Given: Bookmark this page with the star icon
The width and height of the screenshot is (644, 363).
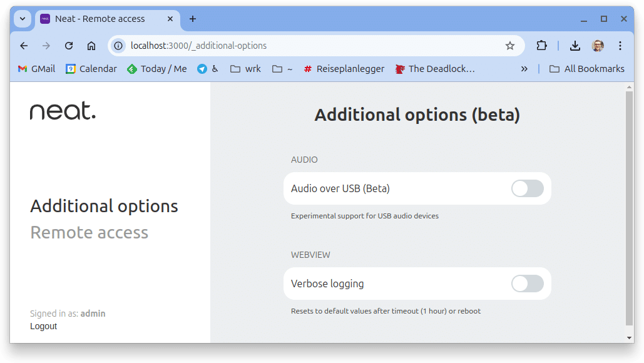Looking at the screenshot, I should pos(509,46).
